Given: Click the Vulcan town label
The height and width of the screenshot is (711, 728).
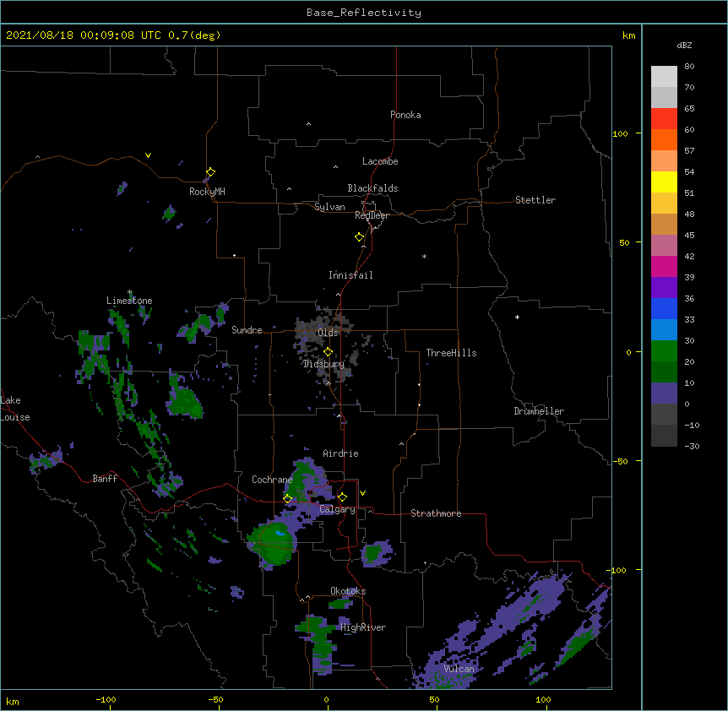Looking at the screenshot, I should point(459,669).
